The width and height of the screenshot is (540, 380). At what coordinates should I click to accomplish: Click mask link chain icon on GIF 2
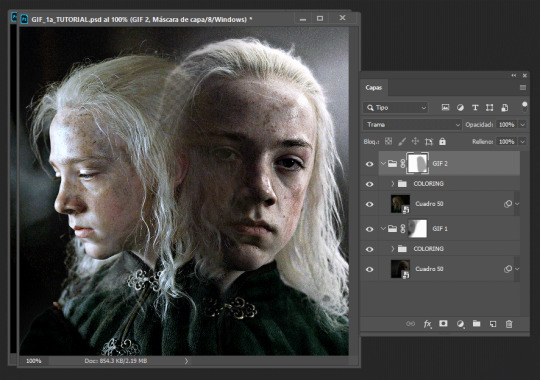pyautogui.click(x=403, y=163)
